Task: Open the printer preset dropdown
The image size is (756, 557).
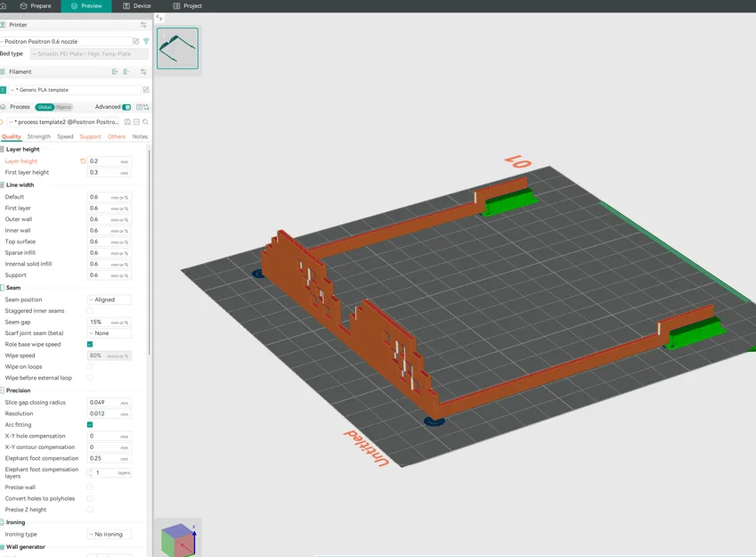Action: point(65,42)
